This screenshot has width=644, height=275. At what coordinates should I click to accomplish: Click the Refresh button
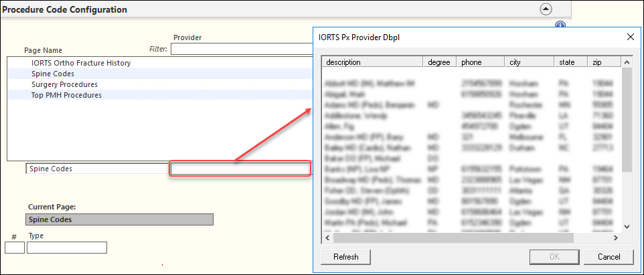click(x=346, y=257)
